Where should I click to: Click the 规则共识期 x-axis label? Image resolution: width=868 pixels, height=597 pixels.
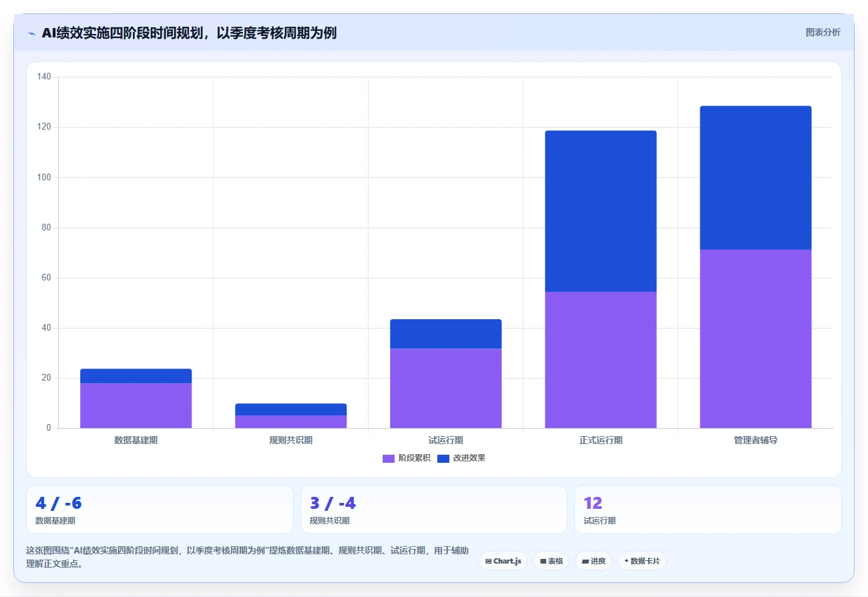pos(291,441)
